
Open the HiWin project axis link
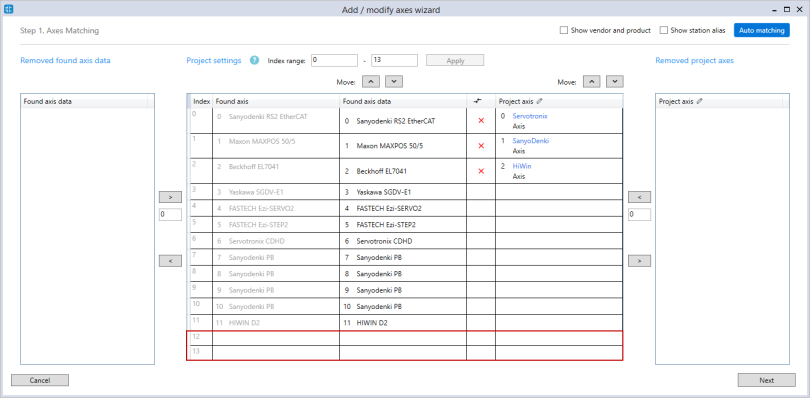click(x=522, y=166)
